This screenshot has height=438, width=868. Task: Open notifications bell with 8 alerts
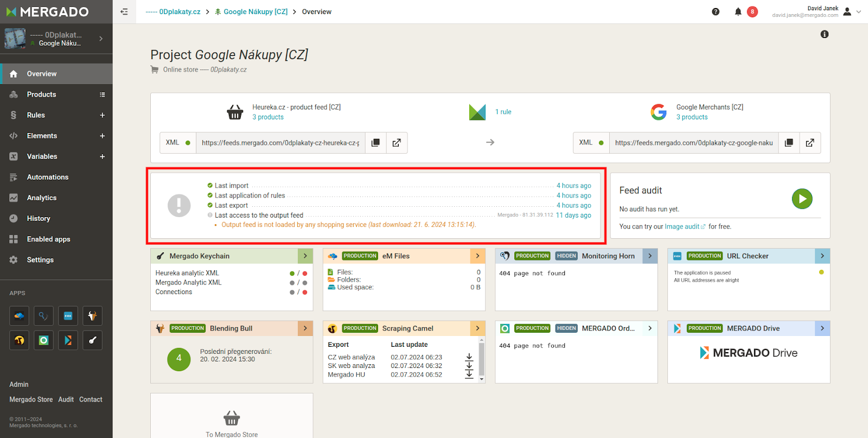pos(738,11)
